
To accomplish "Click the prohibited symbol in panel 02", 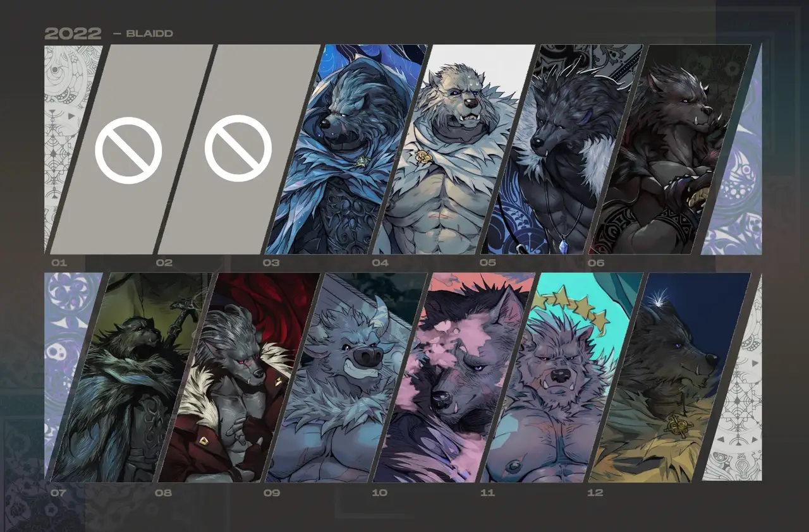I will point(238,148).
